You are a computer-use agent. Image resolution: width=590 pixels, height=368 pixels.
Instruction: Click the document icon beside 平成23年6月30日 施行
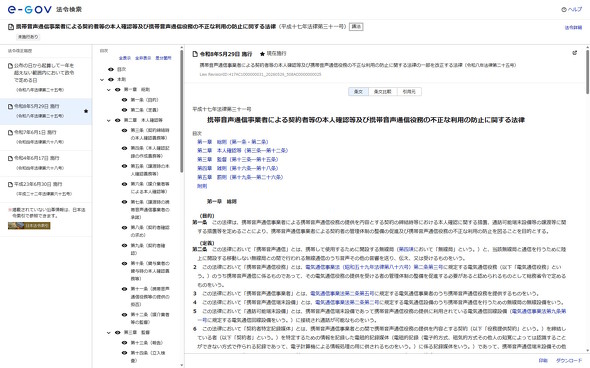tap(11, 184)
